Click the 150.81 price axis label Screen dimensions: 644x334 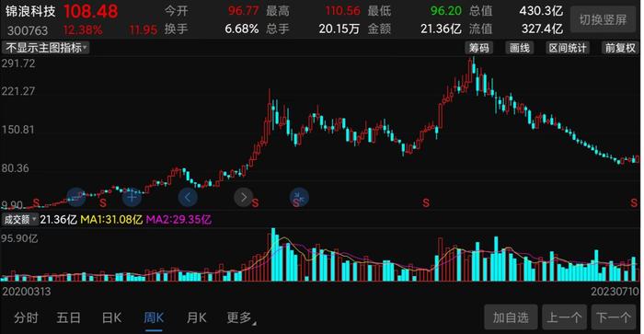(18, 130)
